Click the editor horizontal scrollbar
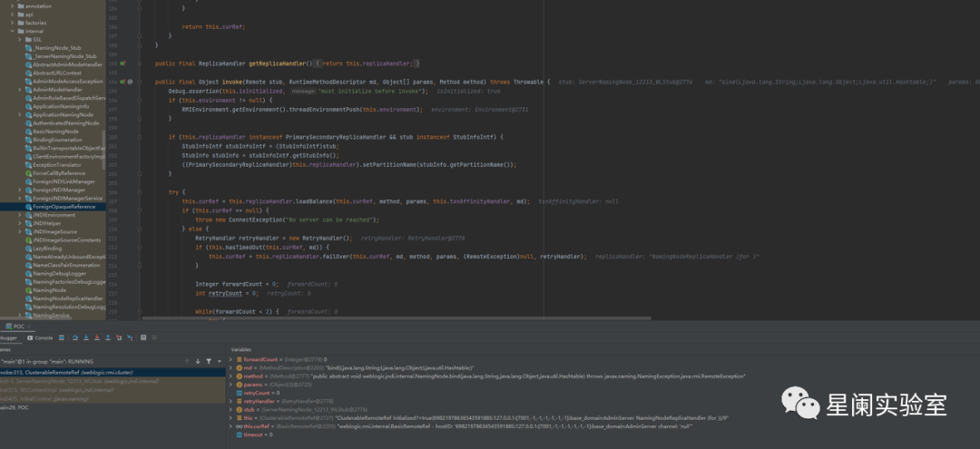The height and width of the screenshot is (449, 980). tap(397, 318)
